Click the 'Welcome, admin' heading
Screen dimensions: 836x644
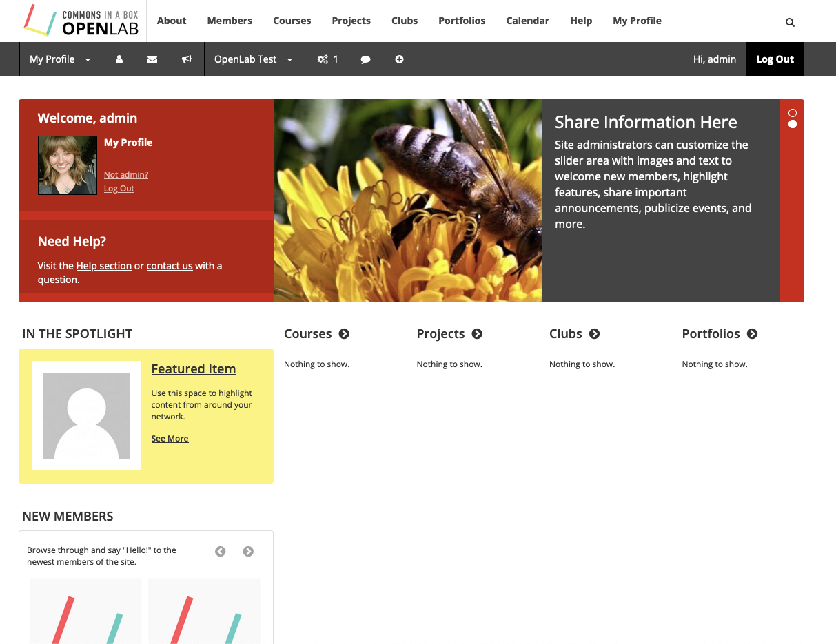tap(88, 118)
